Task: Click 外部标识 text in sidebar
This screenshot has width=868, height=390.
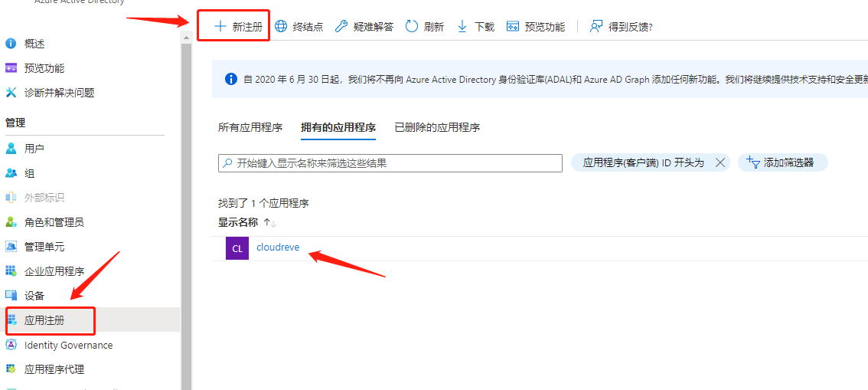Action: [44, 197]
